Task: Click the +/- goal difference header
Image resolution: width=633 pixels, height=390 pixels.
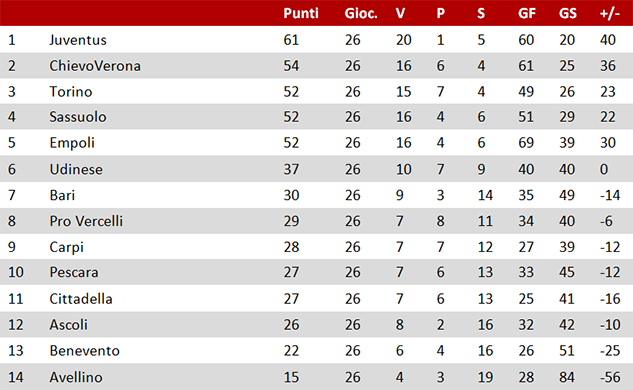Action: tap(610, 13)
